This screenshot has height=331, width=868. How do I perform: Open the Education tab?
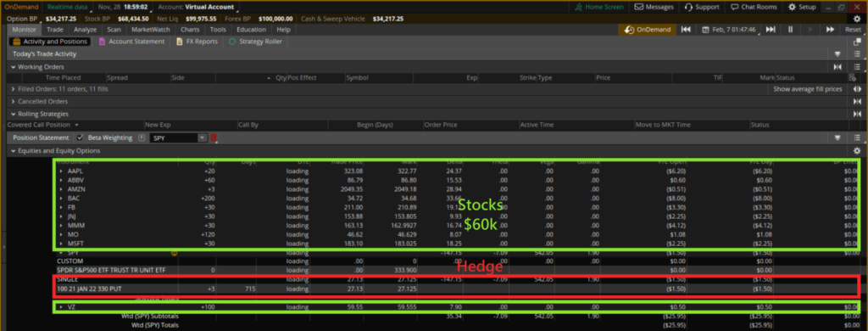251,30
